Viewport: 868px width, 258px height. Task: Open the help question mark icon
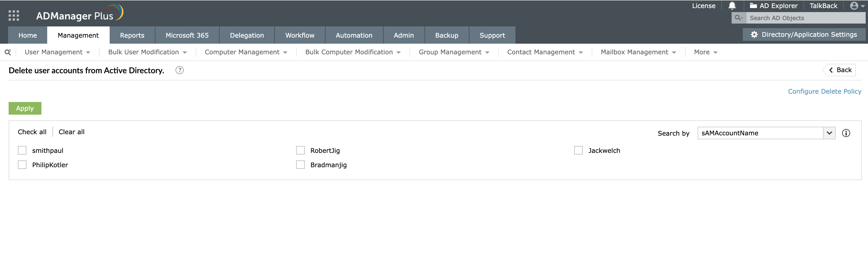pos(179,70)
